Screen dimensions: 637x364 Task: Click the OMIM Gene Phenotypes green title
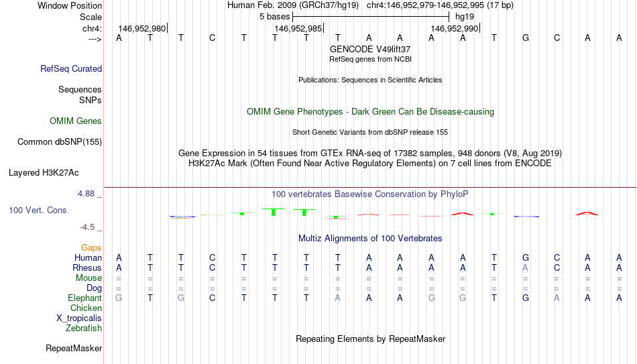pos(370,112)
